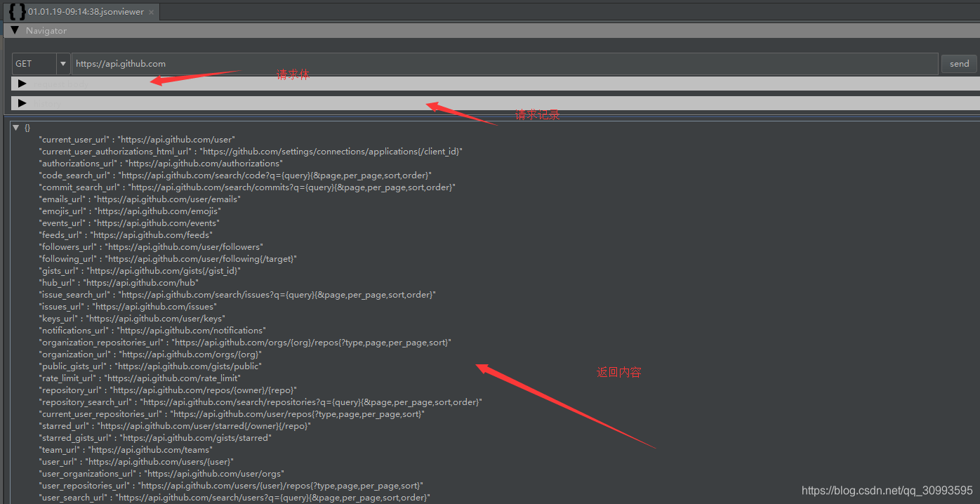Open the 01.01.19-09:14:38.jsonviewer tab
This screenshot has height=504, width=980.
point(82,11)
